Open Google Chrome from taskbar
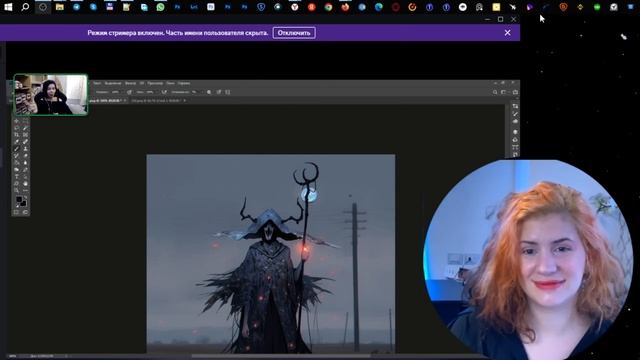 pos(328,7)
